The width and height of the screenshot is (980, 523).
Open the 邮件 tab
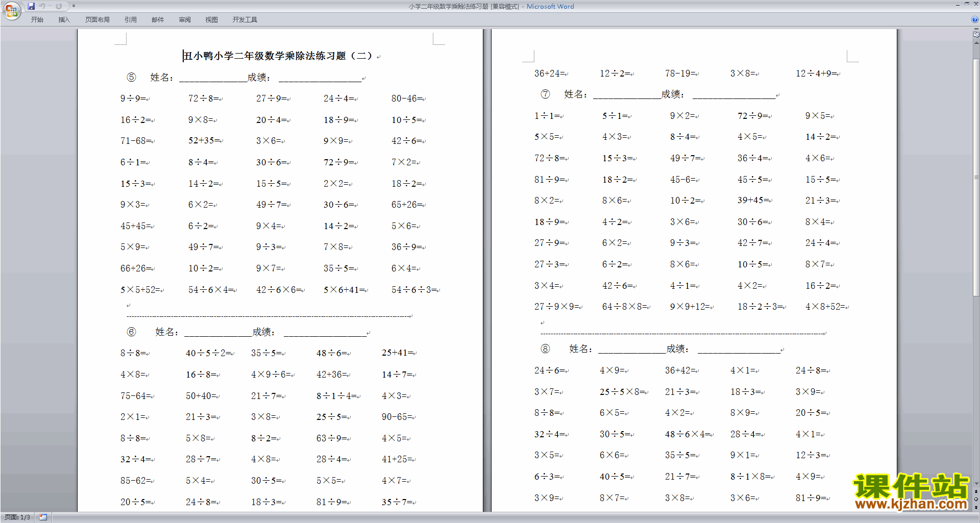(x=158, y=20)
